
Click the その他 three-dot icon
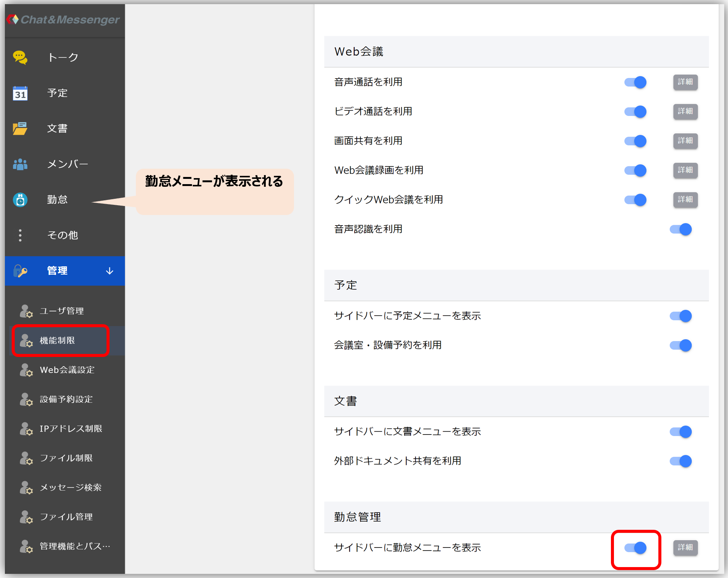pos(20,235)
